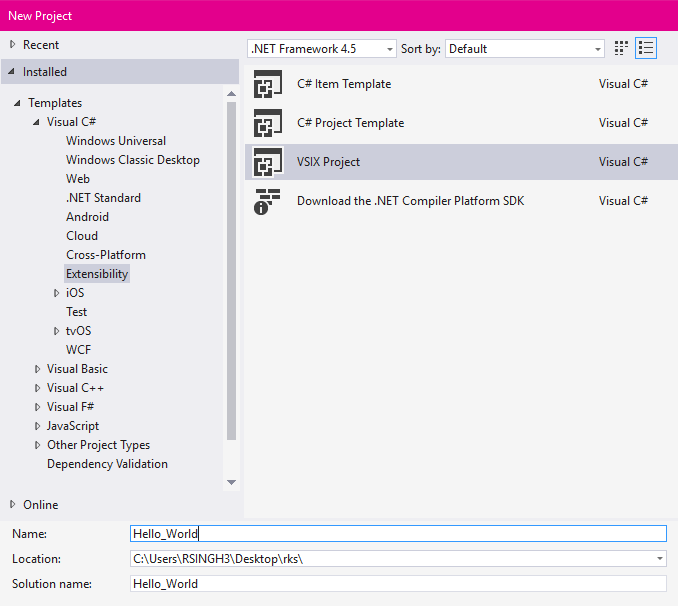
Task: Collapse the Visual C# node
Action: [x=36, y=122]
